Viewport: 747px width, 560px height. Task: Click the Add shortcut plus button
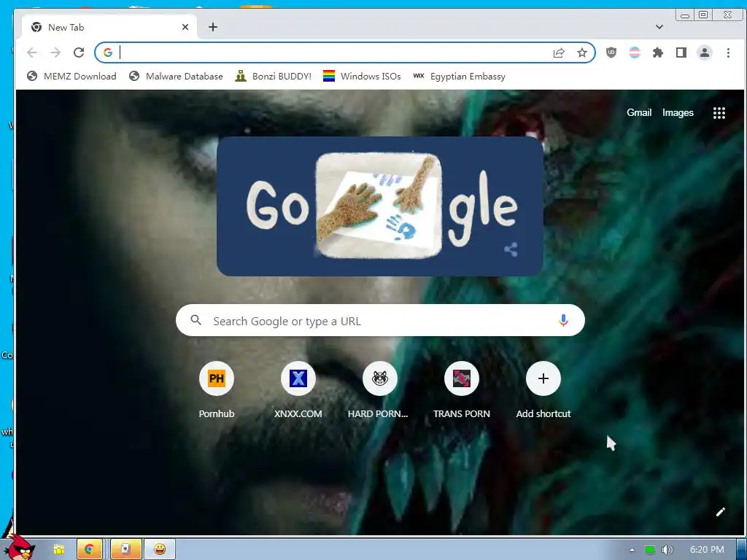543,378
